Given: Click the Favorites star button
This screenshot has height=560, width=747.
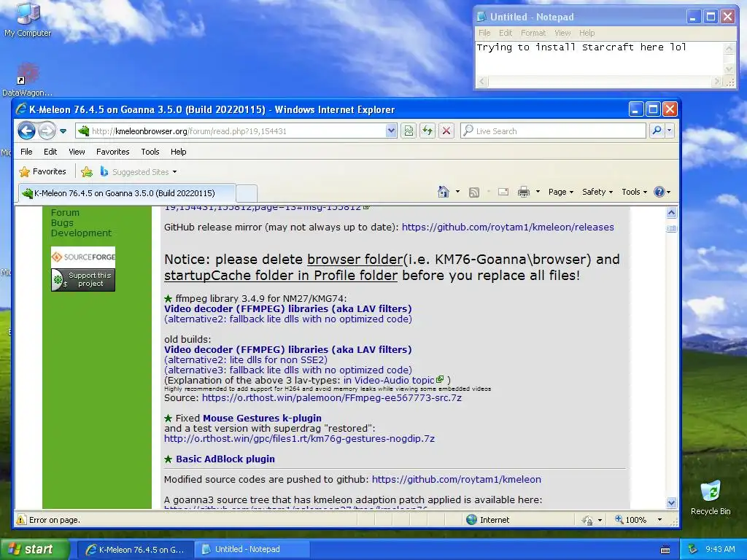Looking at the screenshot, I should 43,171.
